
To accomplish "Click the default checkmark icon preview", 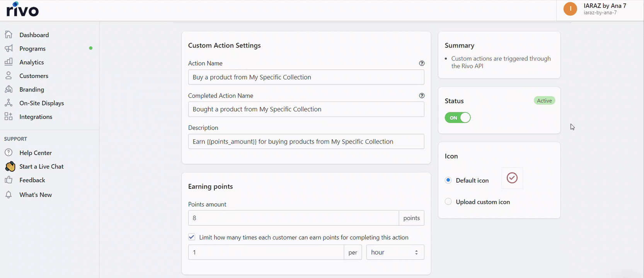I will pos(512,178).
